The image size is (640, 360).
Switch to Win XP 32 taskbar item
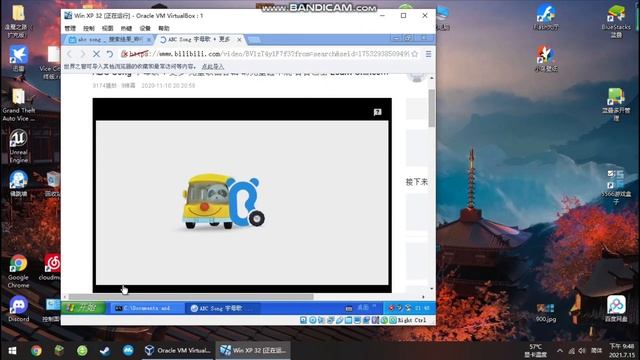tap(253, 351)
